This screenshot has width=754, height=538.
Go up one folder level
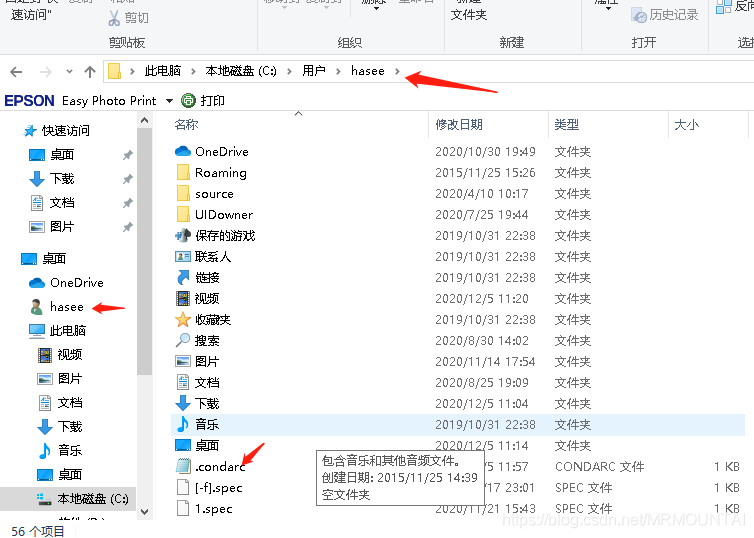(x=90, y=72)
